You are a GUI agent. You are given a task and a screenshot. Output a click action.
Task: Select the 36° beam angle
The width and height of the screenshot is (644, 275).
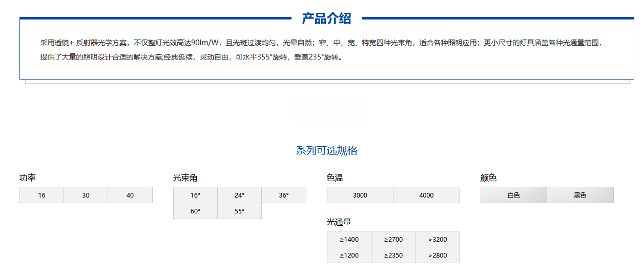284,195
